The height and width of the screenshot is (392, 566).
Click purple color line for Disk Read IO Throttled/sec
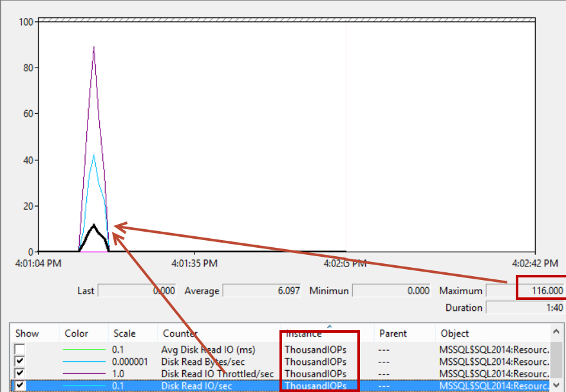pyautogui.click(x=84, y=374)
